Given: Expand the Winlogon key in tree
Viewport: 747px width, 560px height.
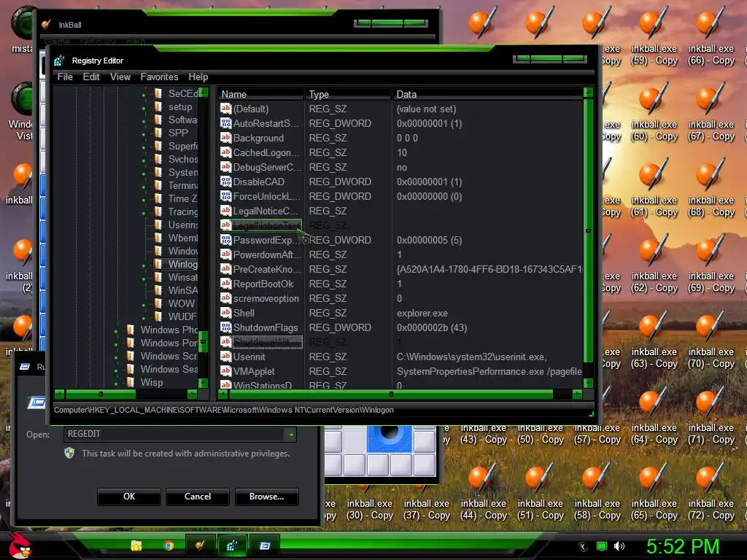Looking at the screenshot, I should [144, 265].
